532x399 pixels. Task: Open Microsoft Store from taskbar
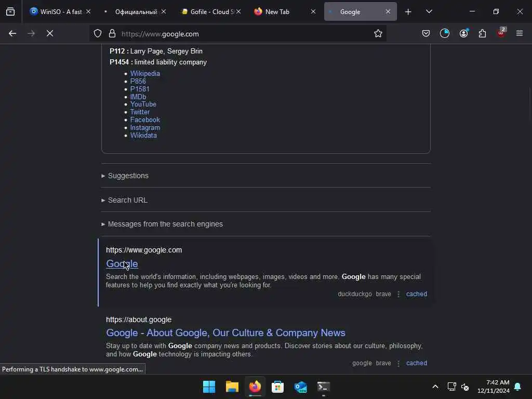277,387
